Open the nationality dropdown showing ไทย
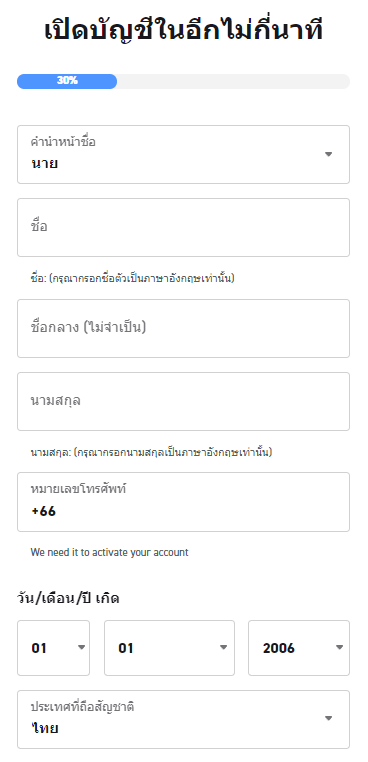Image resolution: width=368 pixels, height=762 pixels. pyautogui.click(x=183, y=720)
